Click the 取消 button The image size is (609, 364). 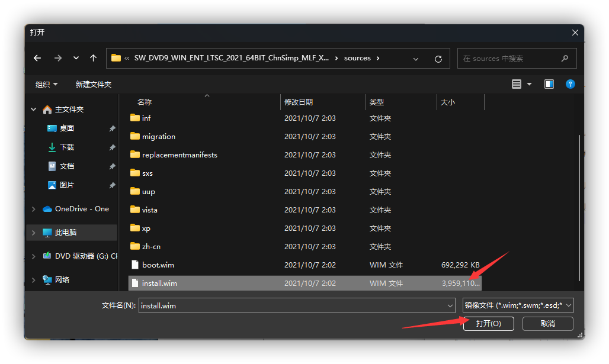[x=547, y=323]
